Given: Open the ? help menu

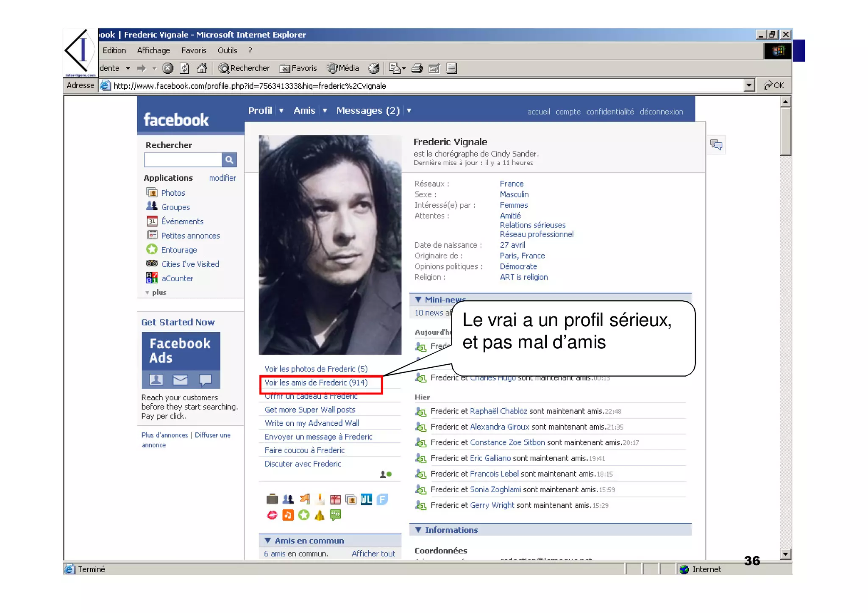Looking at the screenshot, I should click(250, 50).
